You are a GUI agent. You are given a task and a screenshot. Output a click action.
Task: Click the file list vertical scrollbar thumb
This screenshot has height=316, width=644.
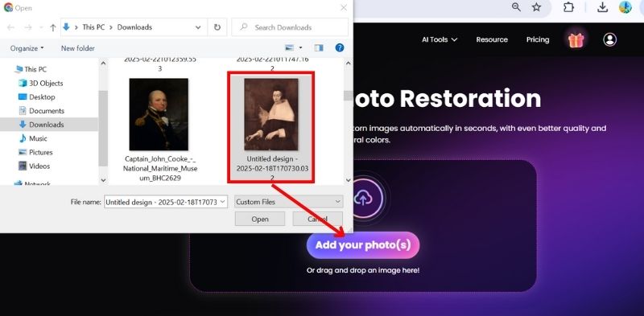(349, 96)
